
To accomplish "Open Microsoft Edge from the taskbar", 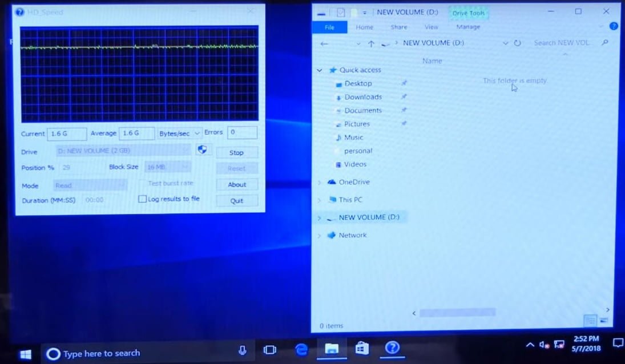I will click(x=301, y=349).
